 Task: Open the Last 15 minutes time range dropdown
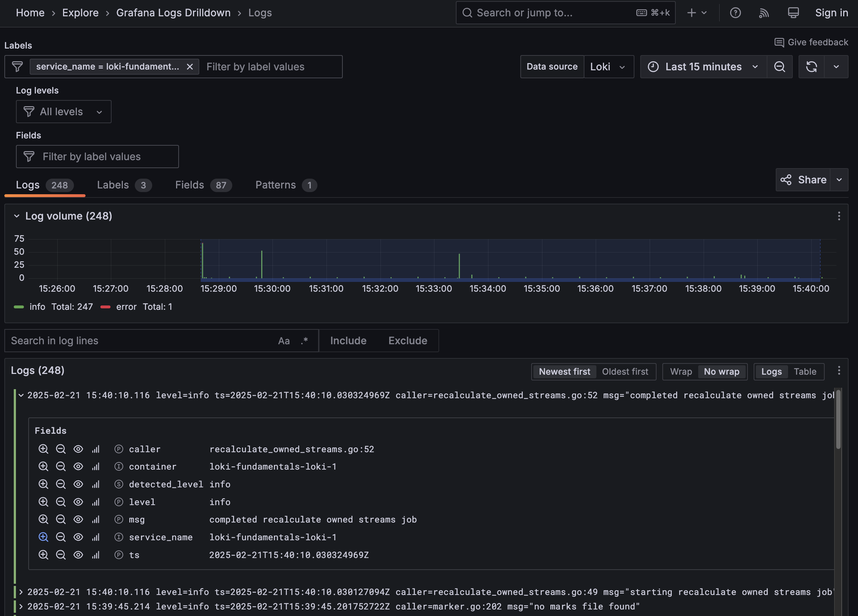click(x=703, y=67)
